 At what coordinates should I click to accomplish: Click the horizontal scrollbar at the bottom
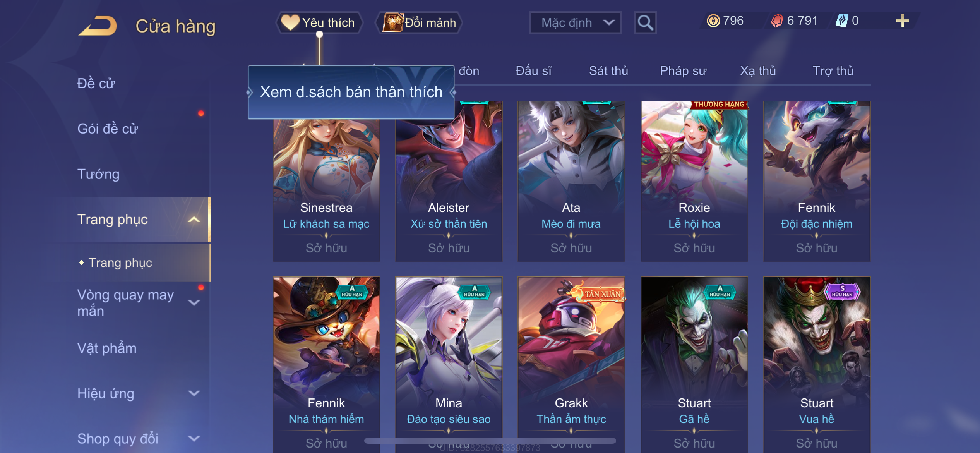(490, 441)
